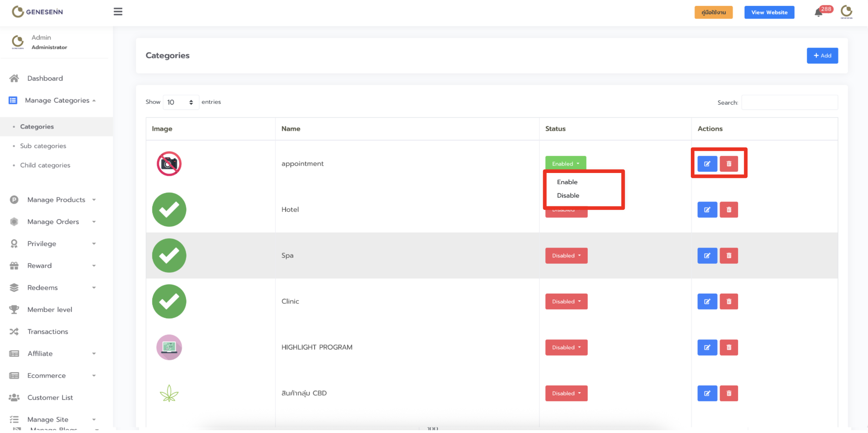Click the delete trash icon for Hotel
Screen dimensions: 868x433
tap(729, 210)
